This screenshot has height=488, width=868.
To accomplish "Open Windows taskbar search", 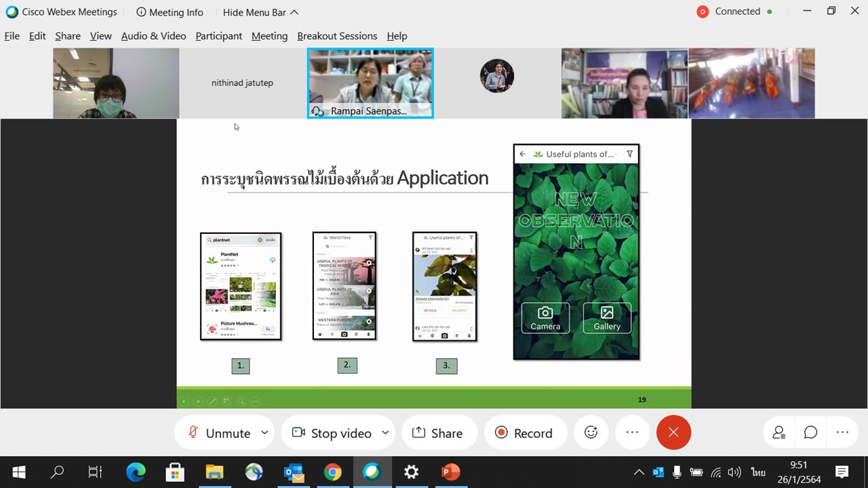I will pyautogui.click(x=57, y=472).
